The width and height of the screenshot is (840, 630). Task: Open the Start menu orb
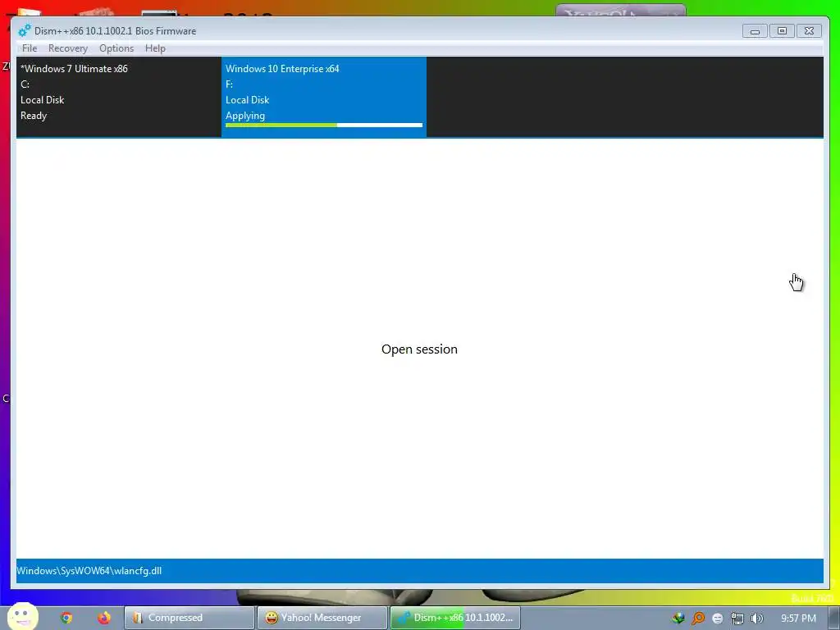pyautogui.click(x=23, y=616)
